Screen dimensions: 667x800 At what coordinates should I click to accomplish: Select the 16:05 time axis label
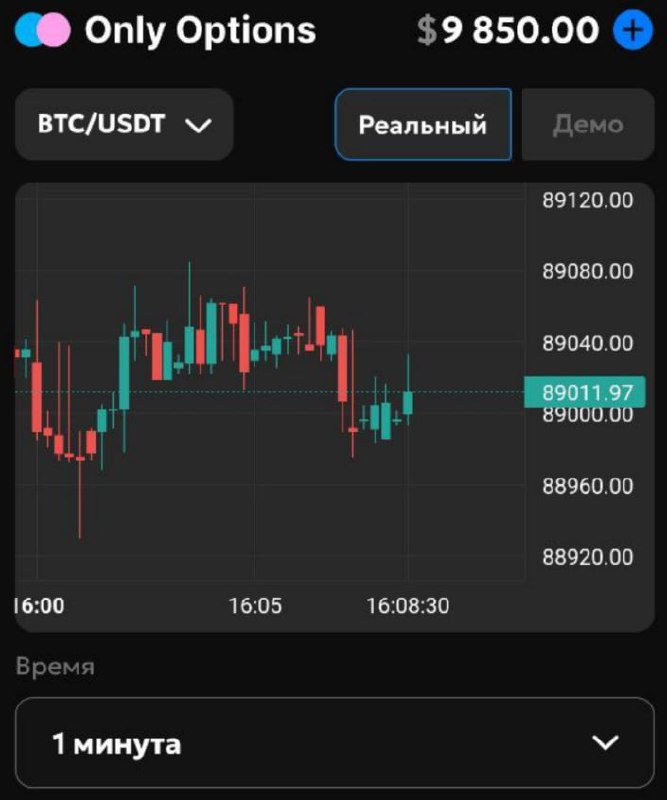click(255, 606)
